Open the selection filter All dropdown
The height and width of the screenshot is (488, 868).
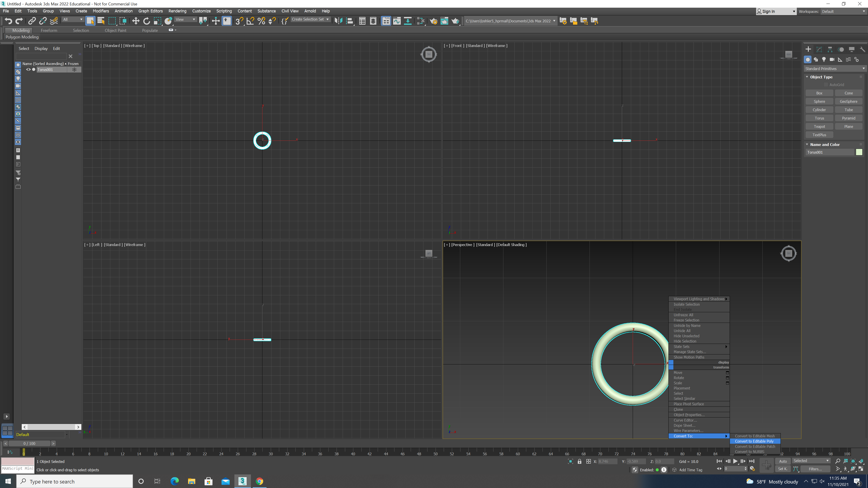click(72, 19)
